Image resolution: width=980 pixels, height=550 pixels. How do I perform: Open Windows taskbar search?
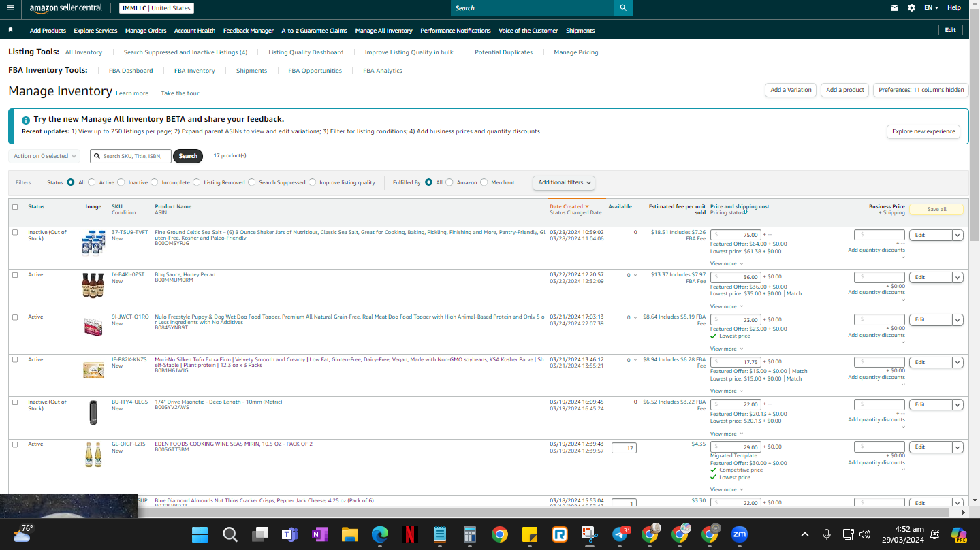tap(230, 534)
